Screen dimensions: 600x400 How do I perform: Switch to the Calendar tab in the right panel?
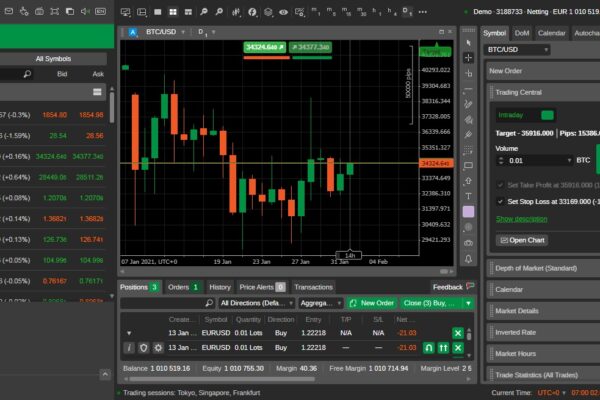[x=551, y=33]
